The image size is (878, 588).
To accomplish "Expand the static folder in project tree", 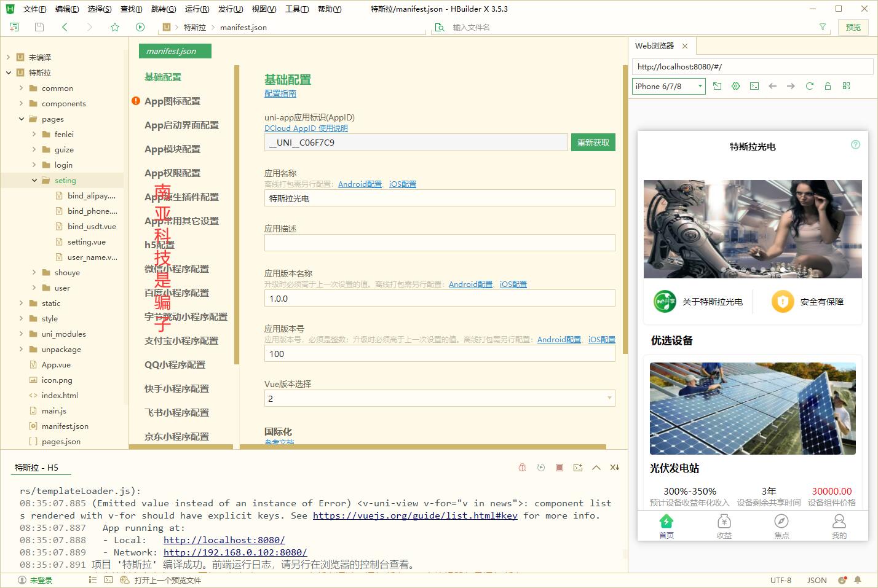I will pos(21,303).
